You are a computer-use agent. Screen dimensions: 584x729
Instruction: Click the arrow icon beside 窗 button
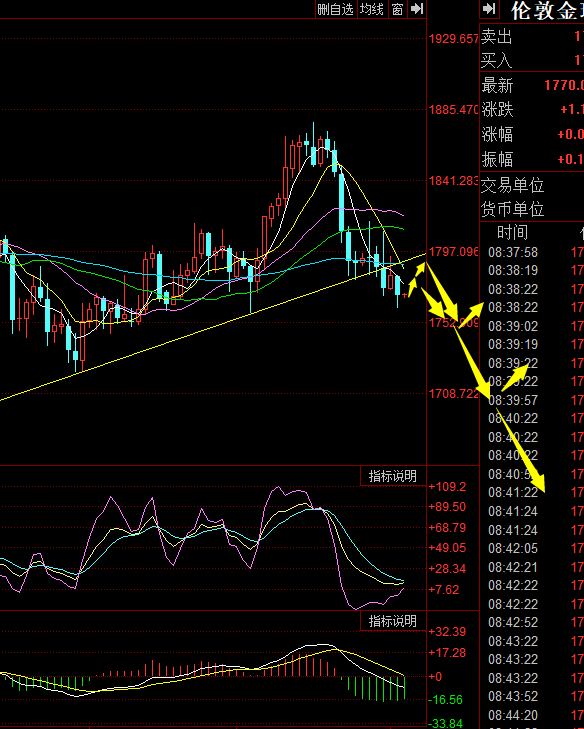pos(417,9)
